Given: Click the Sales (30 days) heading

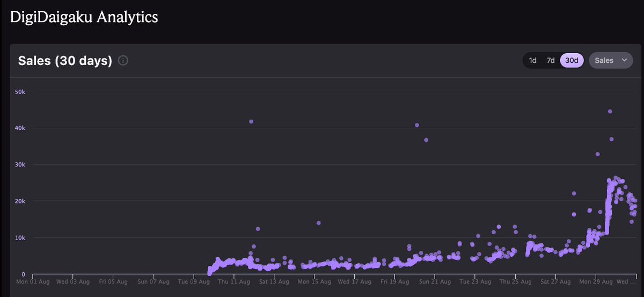Looking at the screenshot, I should [65, 61].
